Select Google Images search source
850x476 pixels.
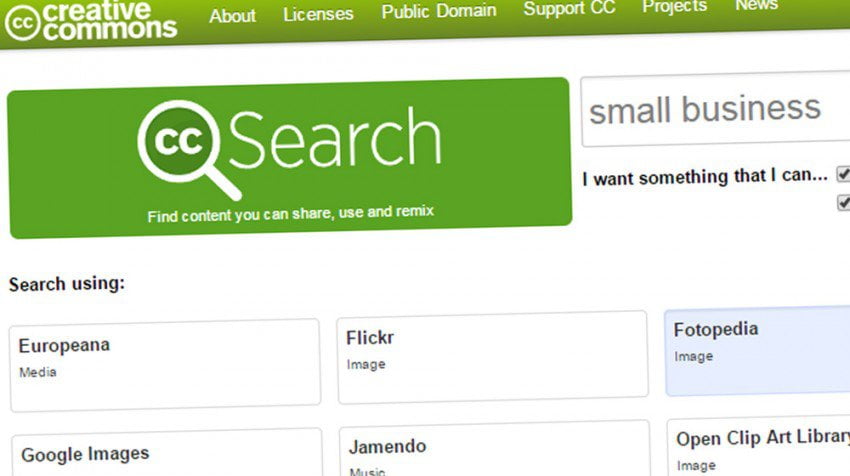click(166, 452)
